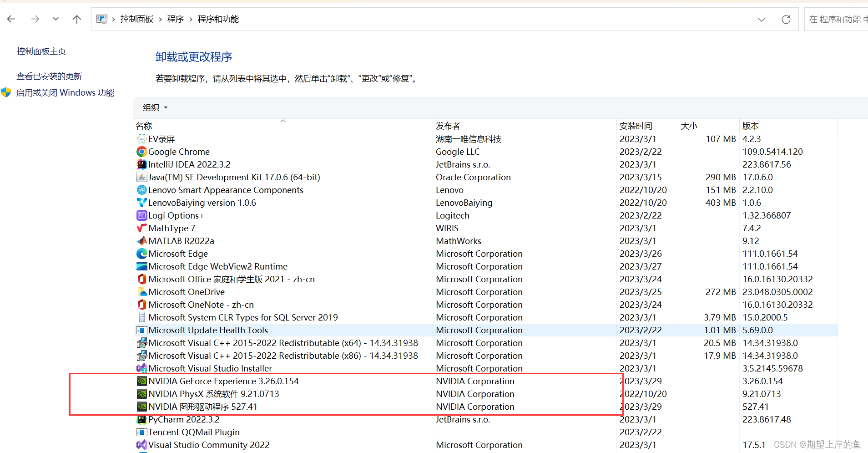Image resolution: width=868 pixels, height=453 pixels.
Task: Sort by the 发布者 column header
Action: (448, 126)
